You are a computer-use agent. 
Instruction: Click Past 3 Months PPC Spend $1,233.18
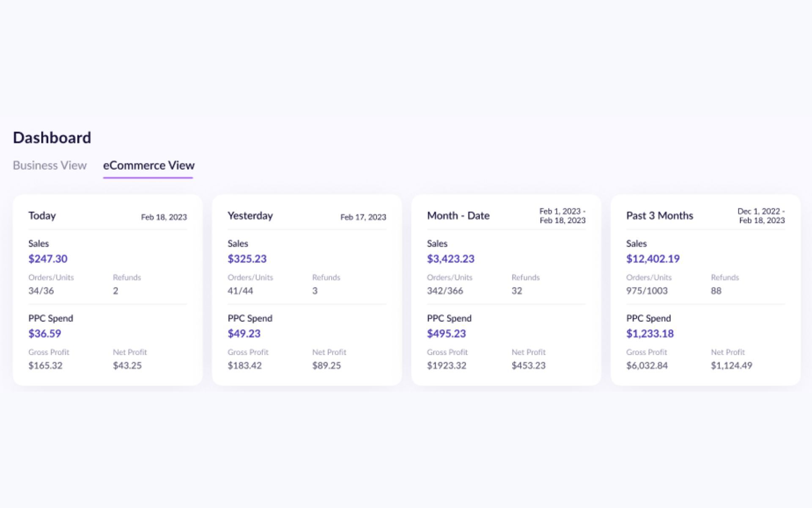(650, 334)
